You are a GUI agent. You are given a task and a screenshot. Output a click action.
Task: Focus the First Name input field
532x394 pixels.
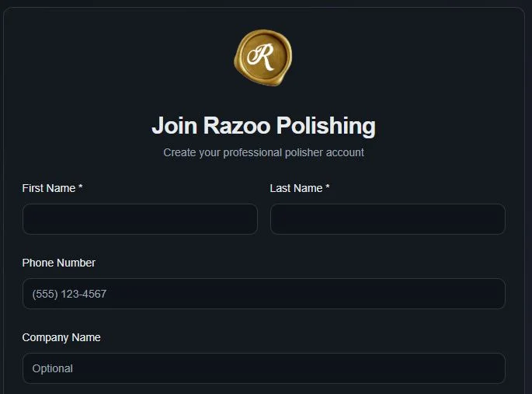point(140,219)
